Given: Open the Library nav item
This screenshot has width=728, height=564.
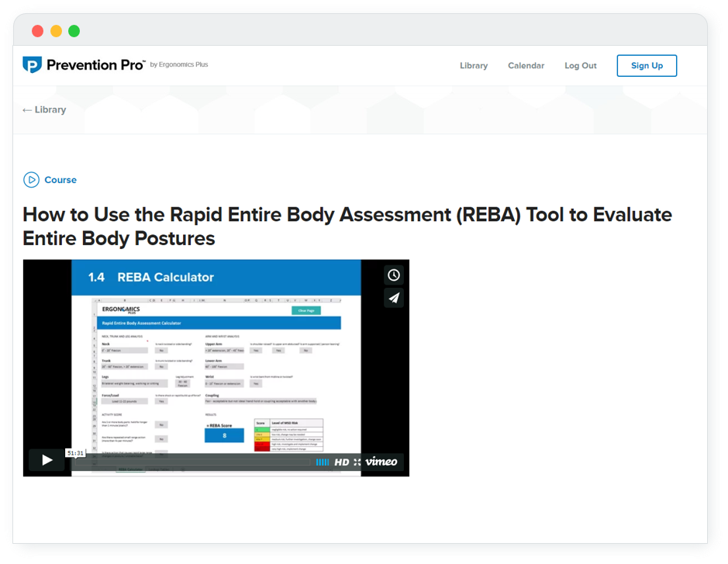Looking at the screenshot, I should pos(473,66).
